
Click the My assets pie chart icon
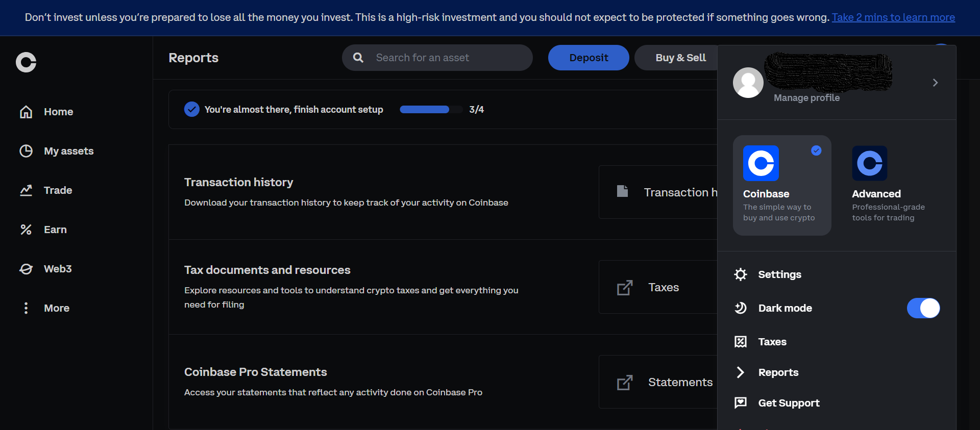tap(26, 151)
